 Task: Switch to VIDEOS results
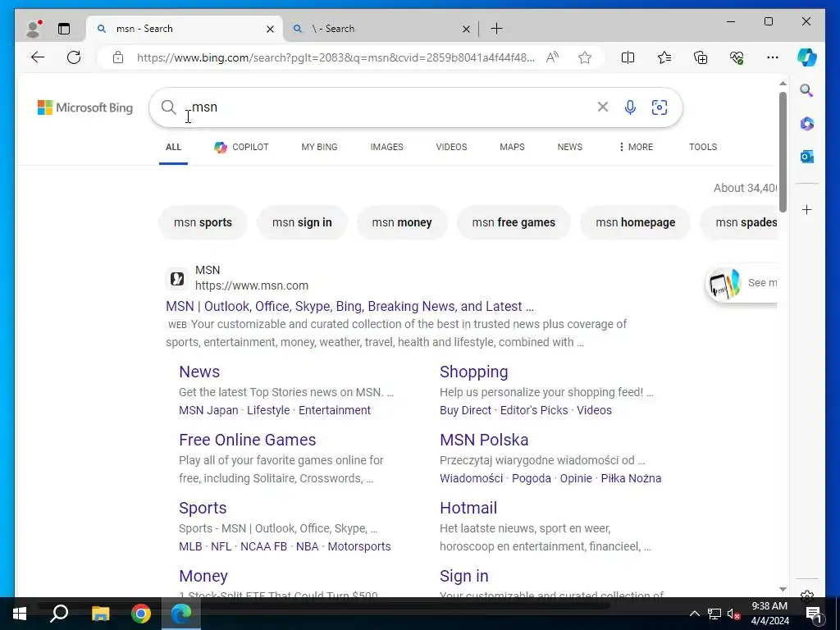452,147
